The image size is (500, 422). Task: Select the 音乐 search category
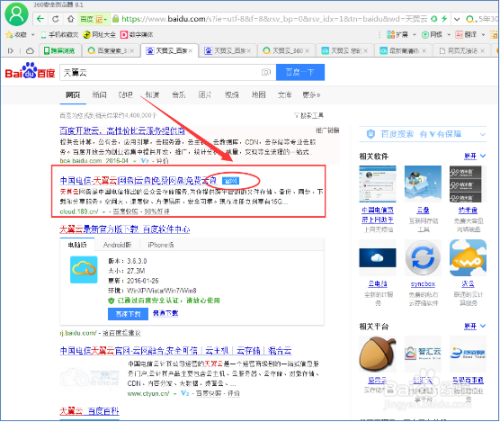pyautogui.click(x=179, y=95)
